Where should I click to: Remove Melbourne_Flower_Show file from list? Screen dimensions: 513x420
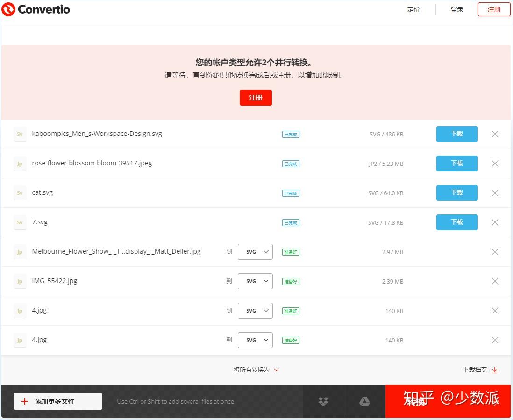(495, 252)
